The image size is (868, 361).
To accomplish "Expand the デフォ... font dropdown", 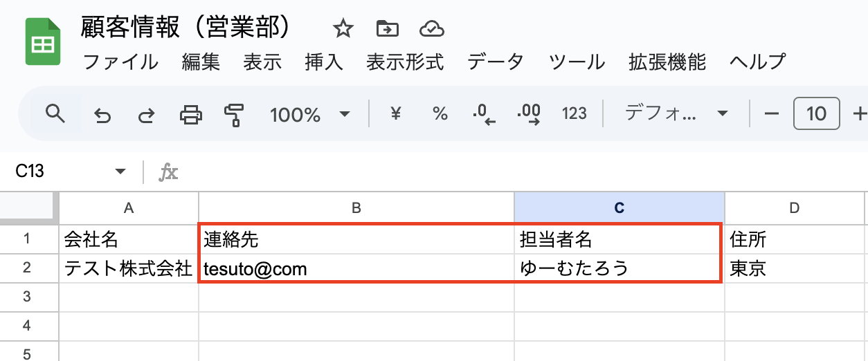I will tap(676, 113).
